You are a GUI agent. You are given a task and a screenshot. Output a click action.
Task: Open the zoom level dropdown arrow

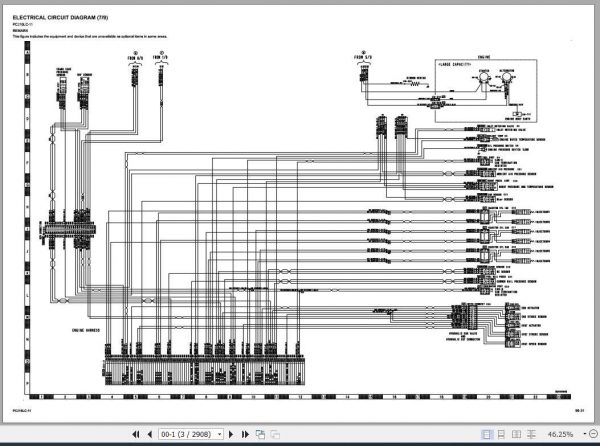585,434
